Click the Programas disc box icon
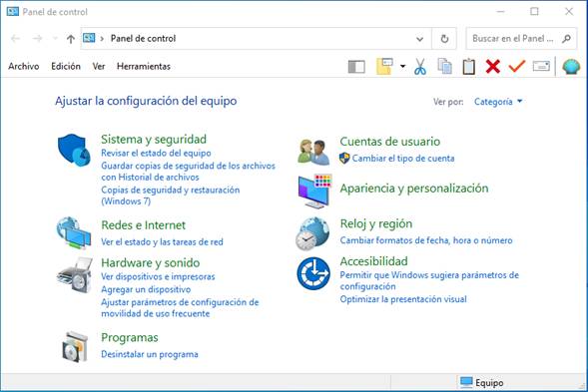 point(75,347)
